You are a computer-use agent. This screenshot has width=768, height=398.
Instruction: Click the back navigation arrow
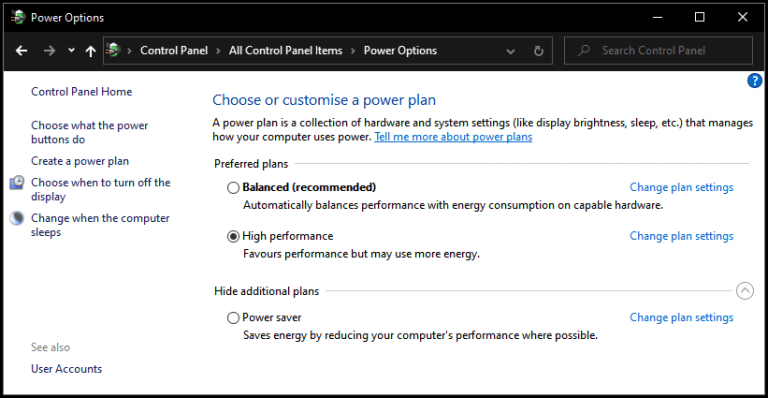tap(21, 50)
